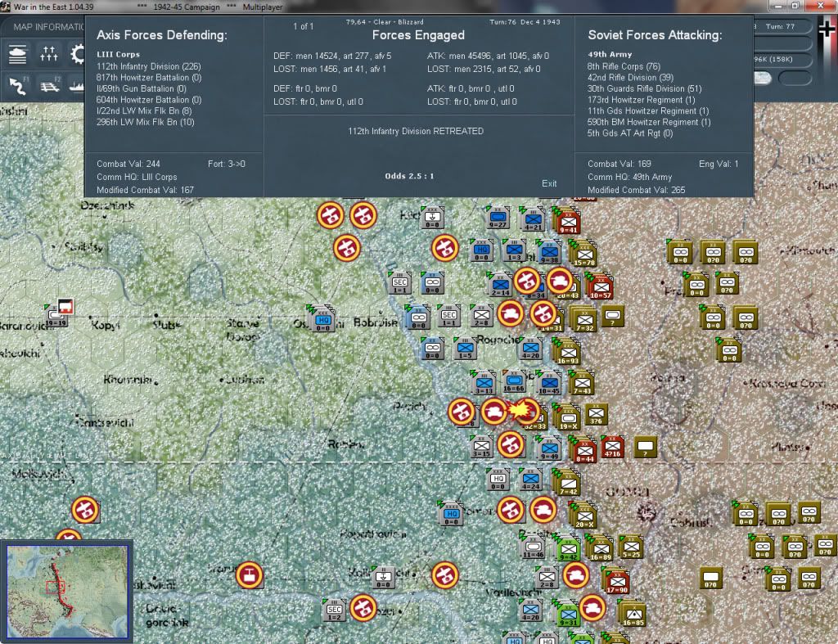
Task: Select the Soviet 16=93 infantry stack
Action: tap(568, 353)
